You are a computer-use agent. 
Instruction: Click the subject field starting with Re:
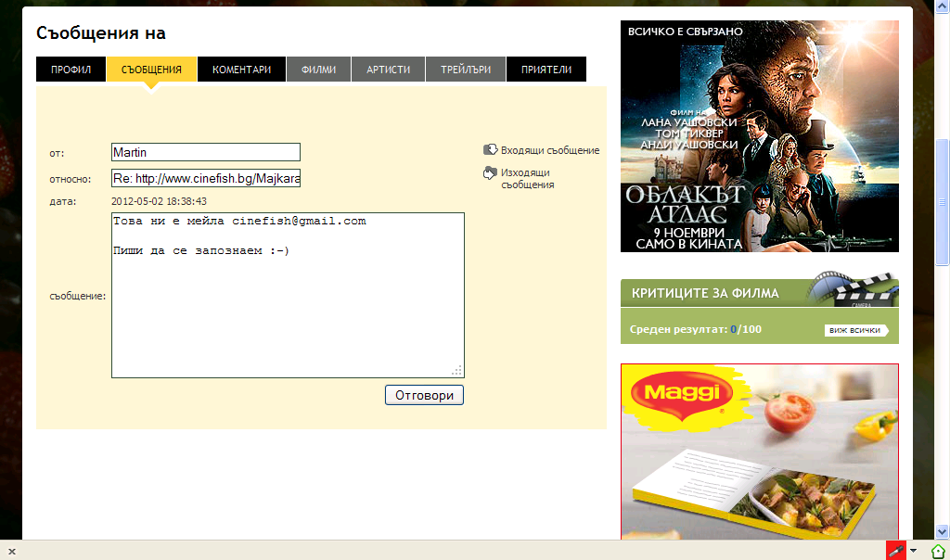pos(205,178)
